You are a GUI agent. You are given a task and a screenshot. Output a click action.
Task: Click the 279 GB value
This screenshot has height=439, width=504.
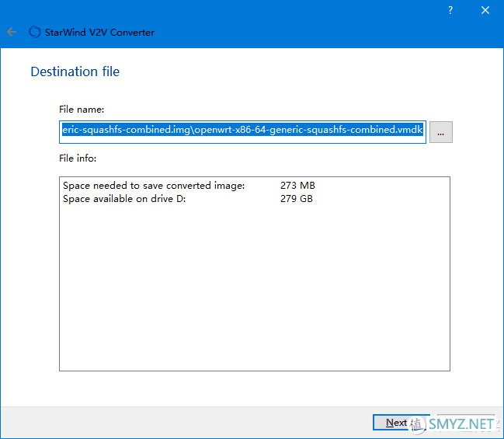pos(297,199)
